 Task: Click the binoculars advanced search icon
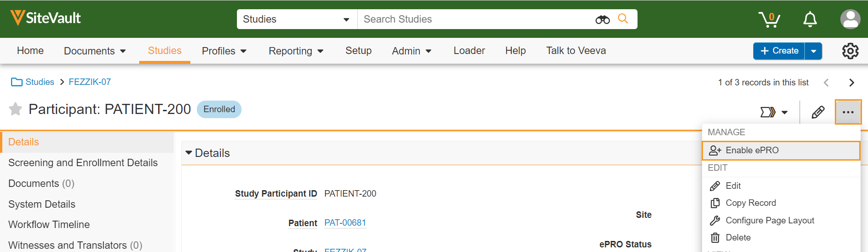click(602, 19)
